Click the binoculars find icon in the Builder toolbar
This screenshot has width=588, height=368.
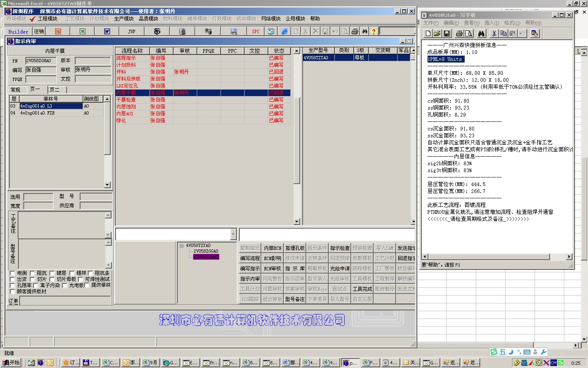coord(364,31)
